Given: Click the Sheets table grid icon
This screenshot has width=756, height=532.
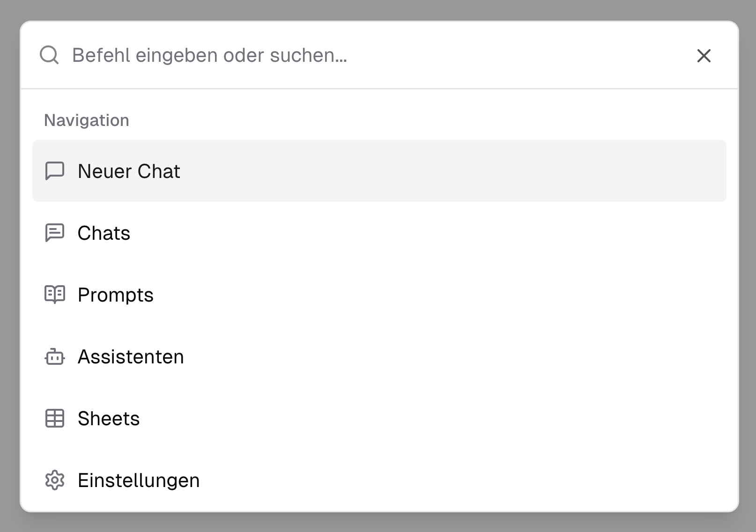Looking at the screenshot, I should (x=55, y=419).
